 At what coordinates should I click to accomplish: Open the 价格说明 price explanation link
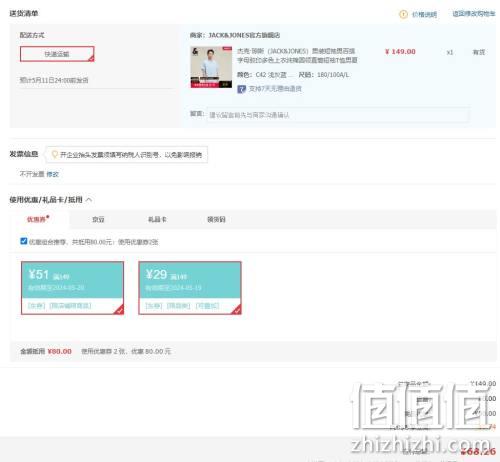click(x=424, y=14)
